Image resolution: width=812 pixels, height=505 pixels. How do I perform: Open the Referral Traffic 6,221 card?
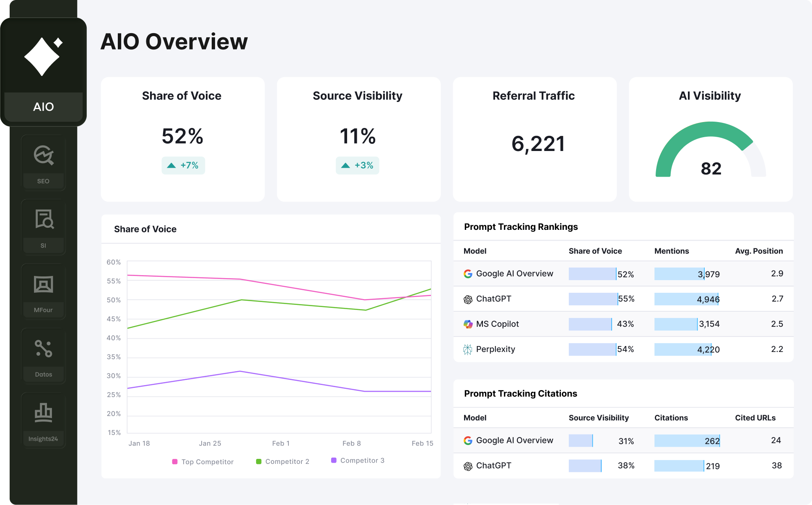pos(535,139)
